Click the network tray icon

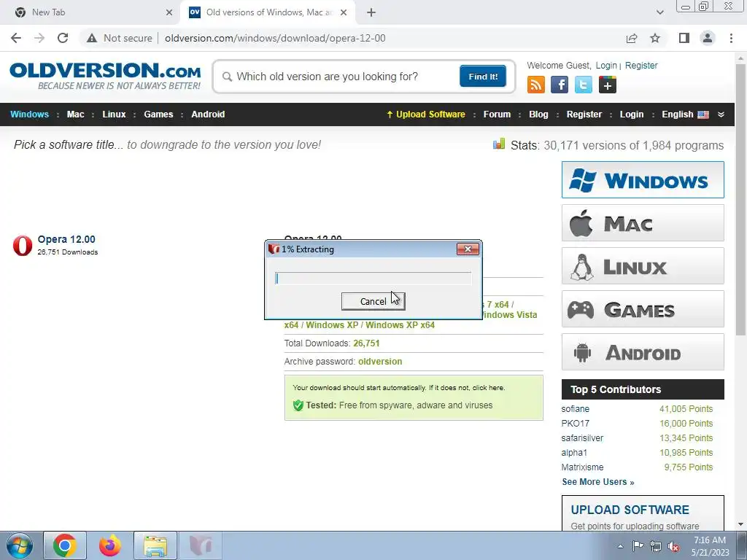(656, 547)
